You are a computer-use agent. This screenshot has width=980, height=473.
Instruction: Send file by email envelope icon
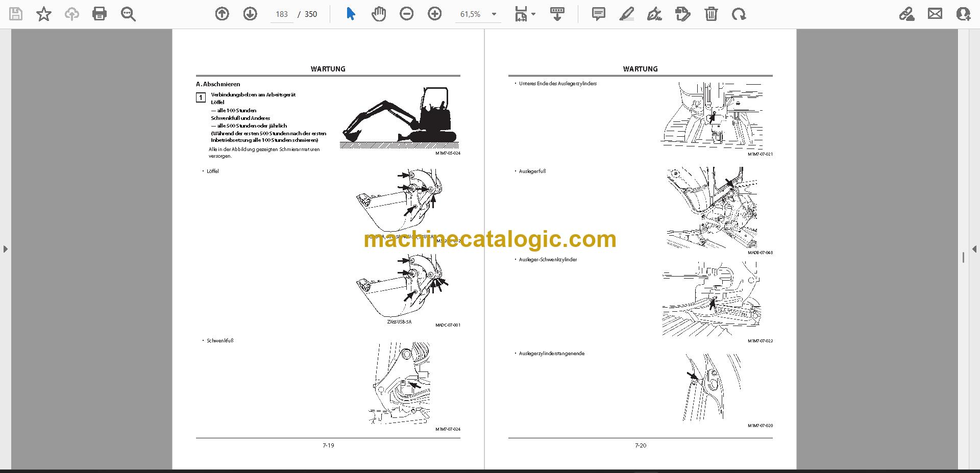click(x=935, y=14)
